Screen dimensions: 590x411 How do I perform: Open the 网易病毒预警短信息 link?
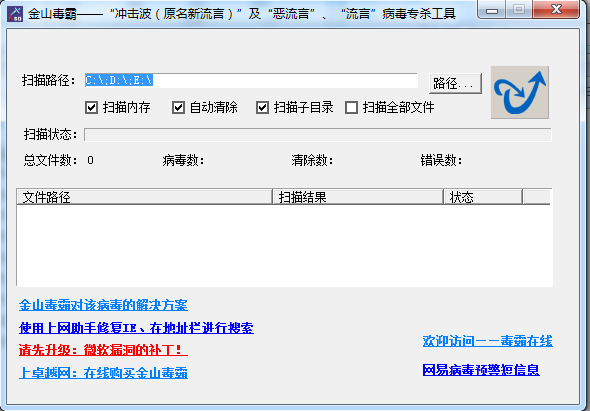(481, 370)
